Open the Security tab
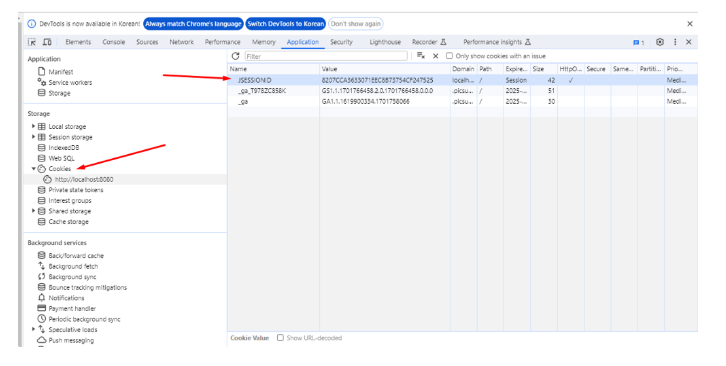726x366 pixels. (x=342, y=42)
